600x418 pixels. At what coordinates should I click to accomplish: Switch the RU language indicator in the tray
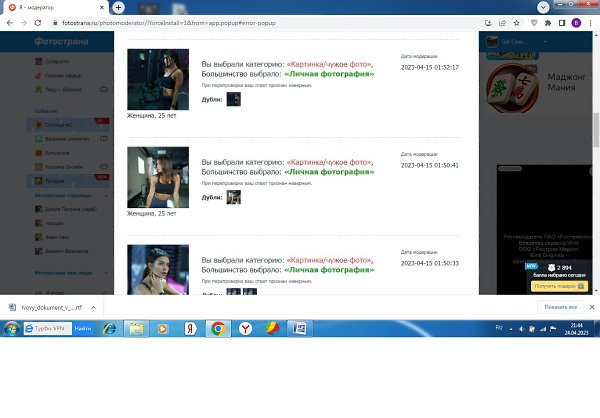[500, 328]
